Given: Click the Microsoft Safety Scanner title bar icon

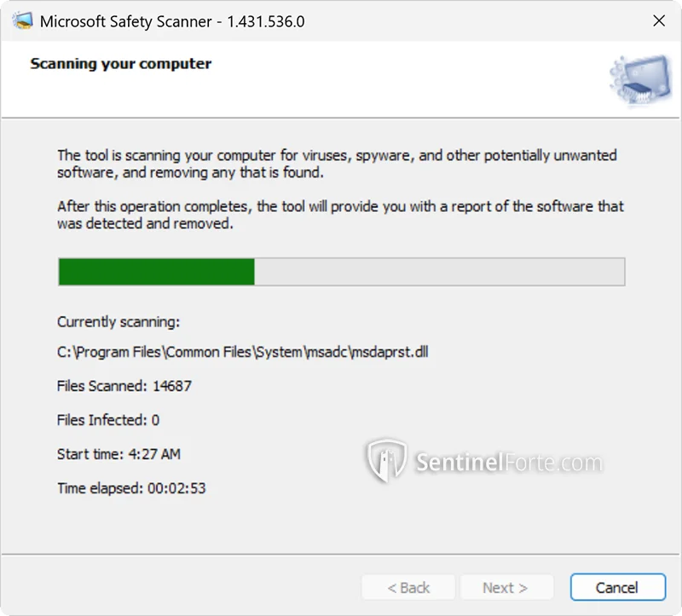Looking at the screenshot, I should pyautogui.click(x=20, y=20).
